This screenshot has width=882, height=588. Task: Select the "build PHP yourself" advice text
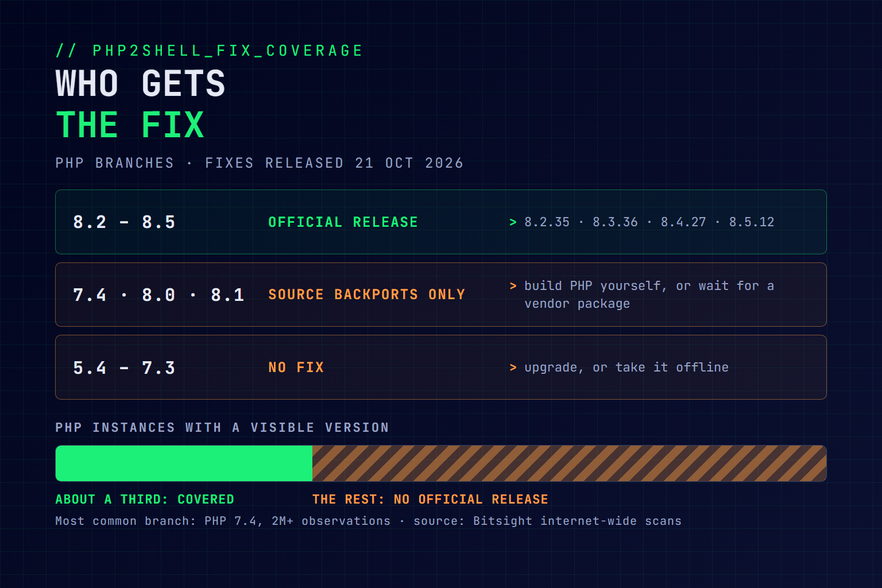[595, 286]
